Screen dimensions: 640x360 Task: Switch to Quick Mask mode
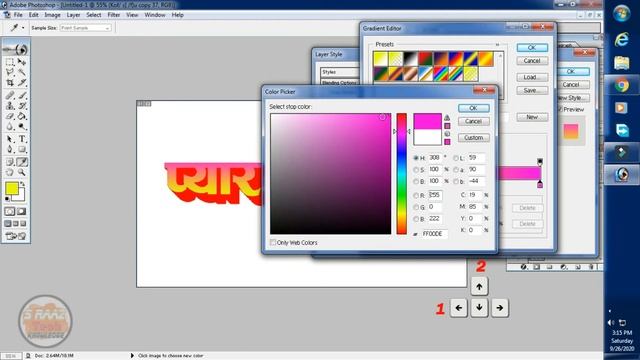coord(22,211)
